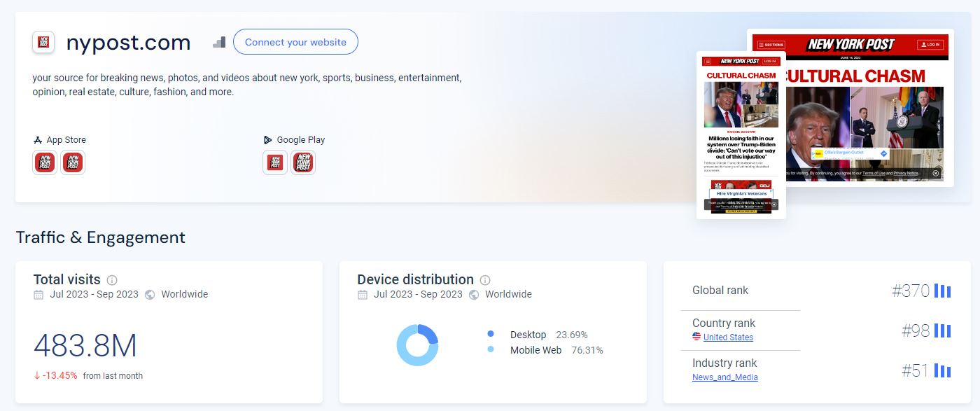Click the site description starting 'your source for'
The width and height of the screenshot is (980, 411).
[247, 85]
